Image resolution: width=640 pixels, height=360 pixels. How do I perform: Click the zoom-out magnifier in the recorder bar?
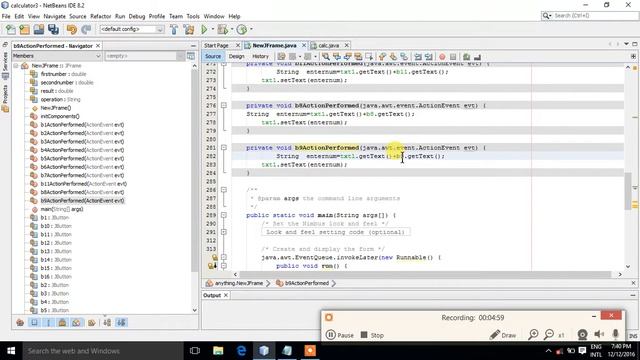pos(549,335)
